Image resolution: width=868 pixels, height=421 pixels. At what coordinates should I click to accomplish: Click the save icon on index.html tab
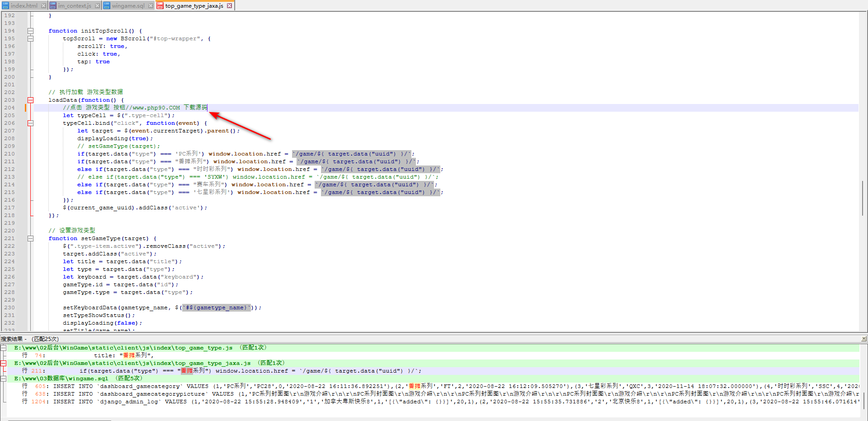pos(5,6)
